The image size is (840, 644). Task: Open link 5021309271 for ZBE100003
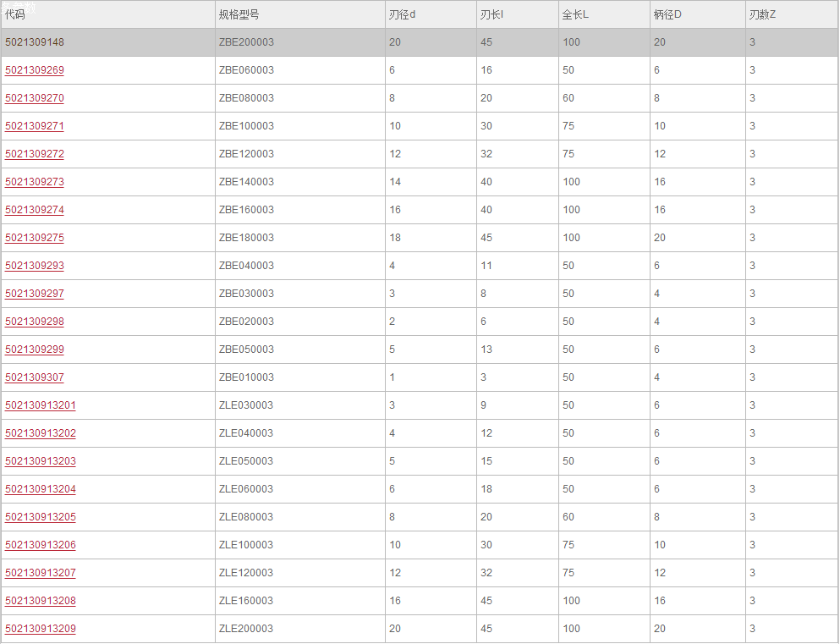click(35, 126)
